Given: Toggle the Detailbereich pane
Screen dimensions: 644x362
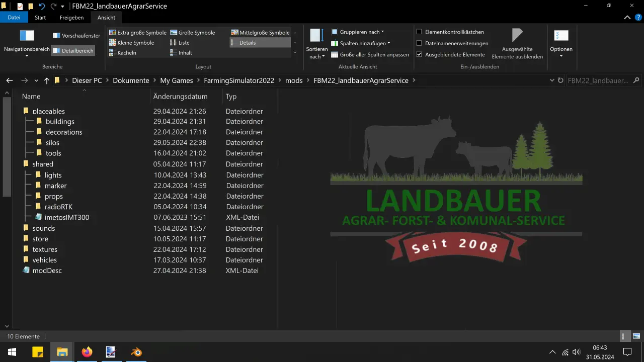Looking at the screenshot, I should (73, 51).
